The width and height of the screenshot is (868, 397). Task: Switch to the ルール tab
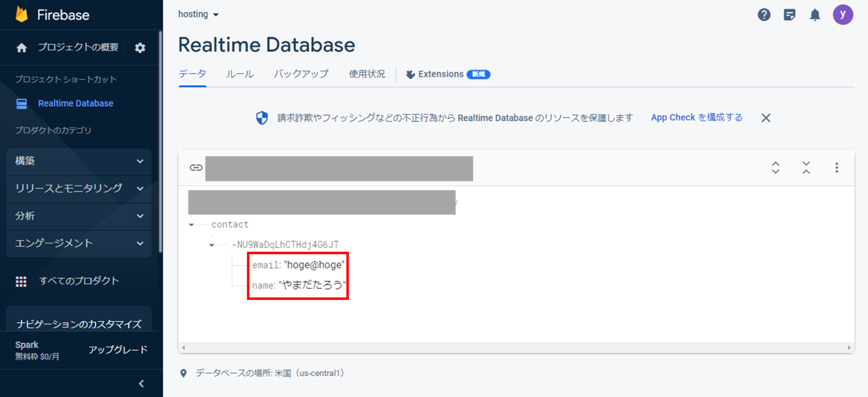240,73
